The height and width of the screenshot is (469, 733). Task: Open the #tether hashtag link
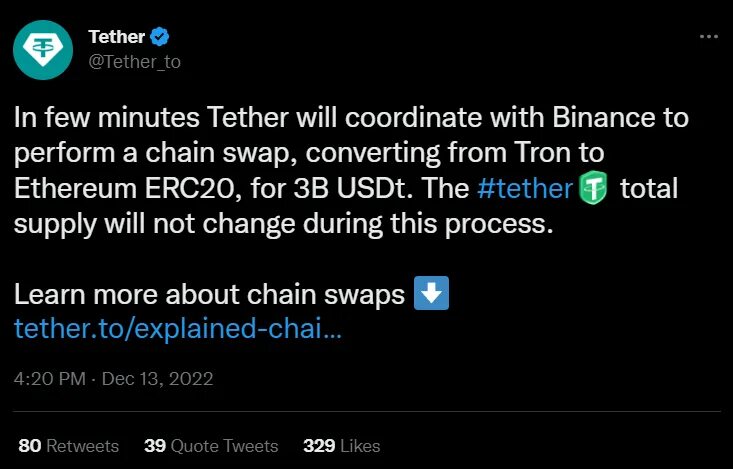click(x=524, y=188)
